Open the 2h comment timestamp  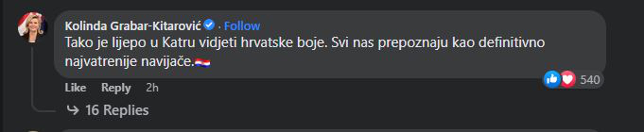click(x=152, y=88)
